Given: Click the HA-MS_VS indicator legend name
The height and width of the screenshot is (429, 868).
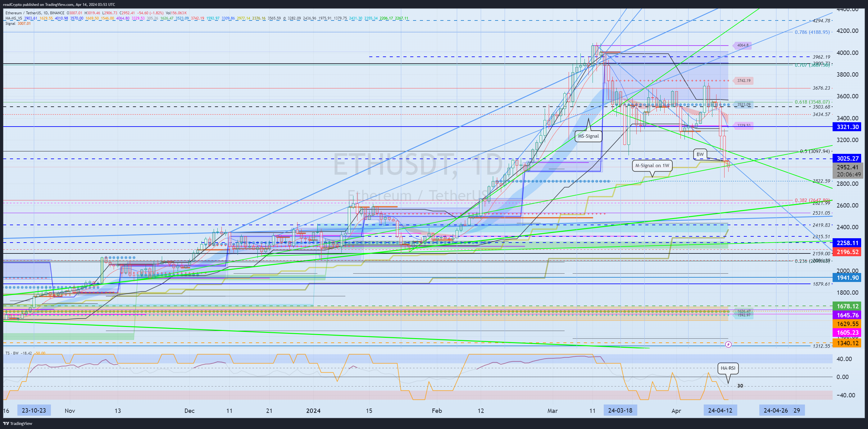Looking at the screenshot, I should (13, 18).
